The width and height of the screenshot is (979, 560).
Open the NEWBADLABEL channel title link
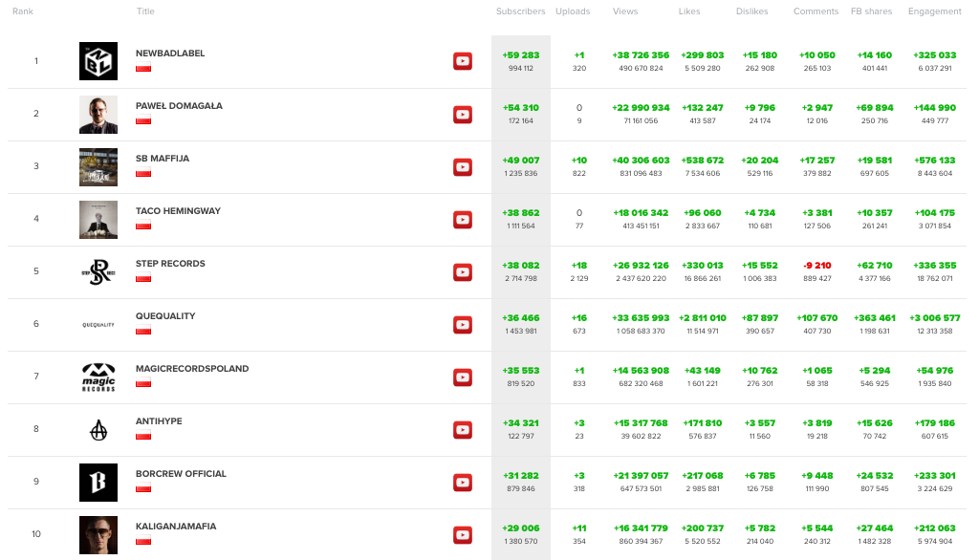[170, 54]
